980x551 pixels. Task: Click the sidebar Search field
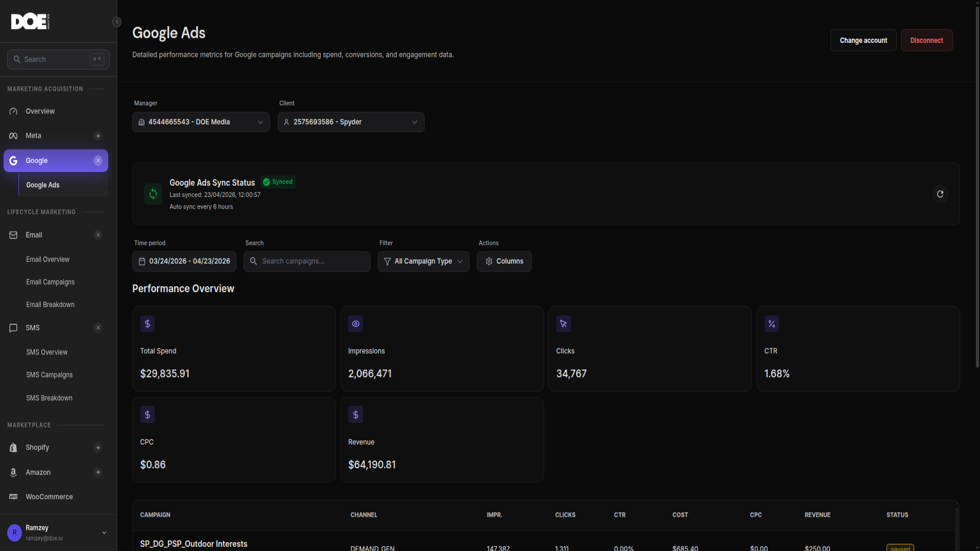click(x=58, y=60)
